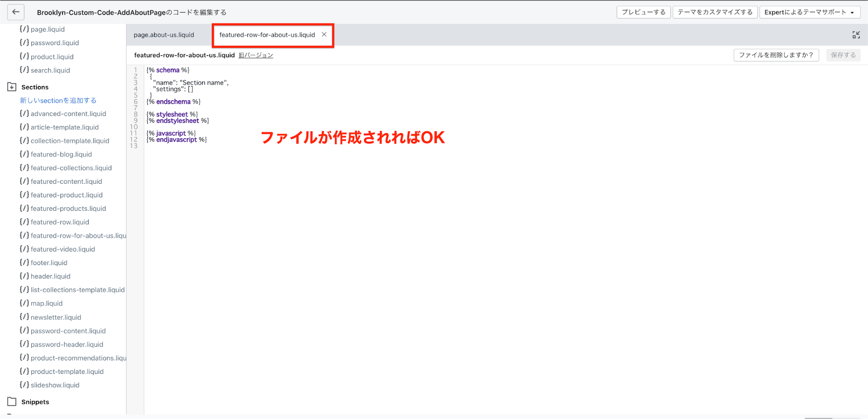Click the プレビューする button
Image resolution: width=868 pixels, height=419 pixels.
(x=643, y=12)
